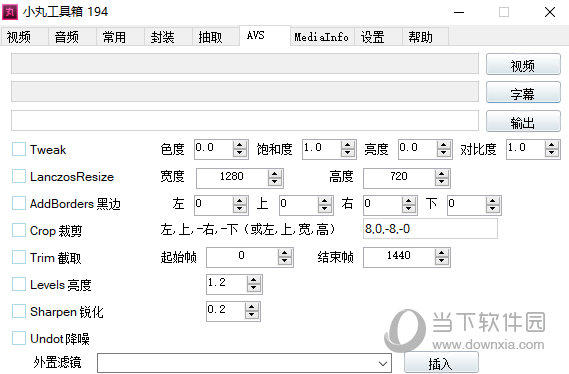Increase the 右 border value up arrow
569x374 pixels.
(x=409, y=201)
